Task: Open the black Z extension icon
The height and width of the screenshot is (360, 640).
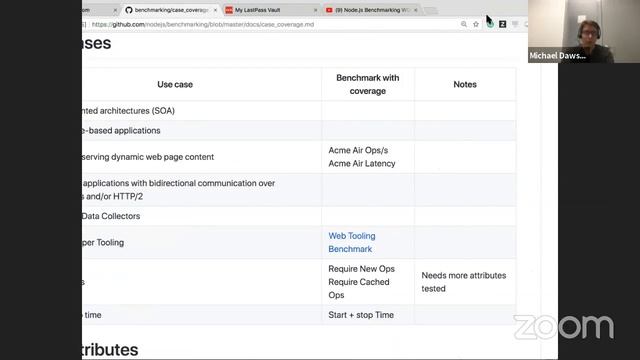Action: point(502,24)
